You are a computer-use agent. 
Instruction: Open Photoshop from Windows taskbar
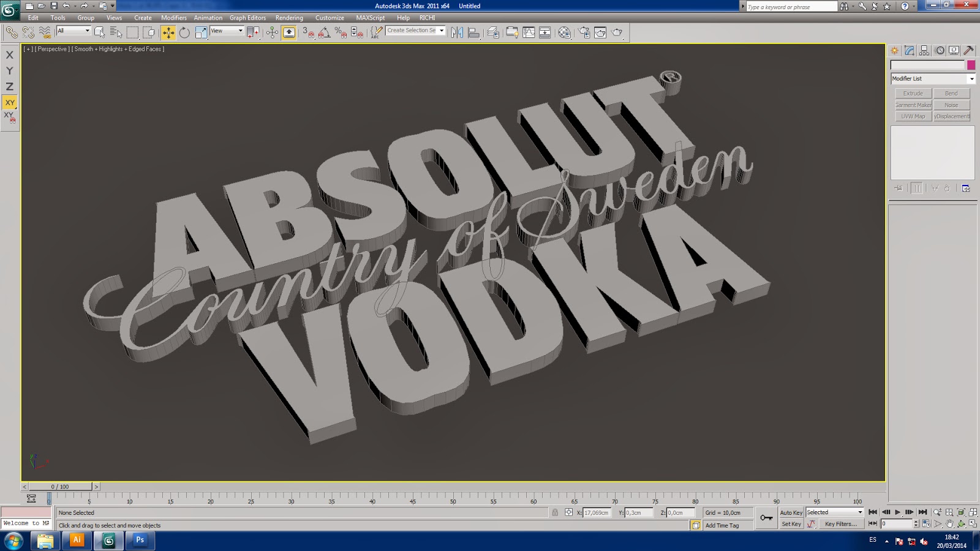pyautogui.click(x=140, y=540)
